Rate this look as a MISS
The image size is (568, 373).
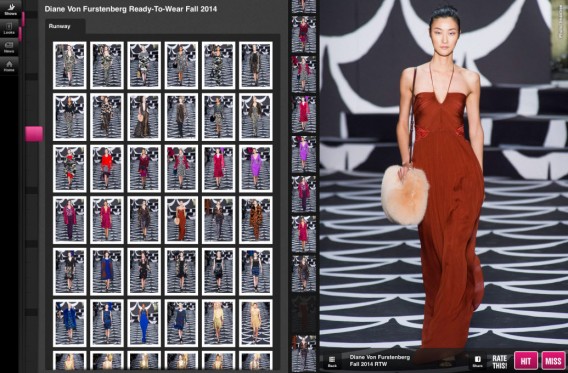553,361
